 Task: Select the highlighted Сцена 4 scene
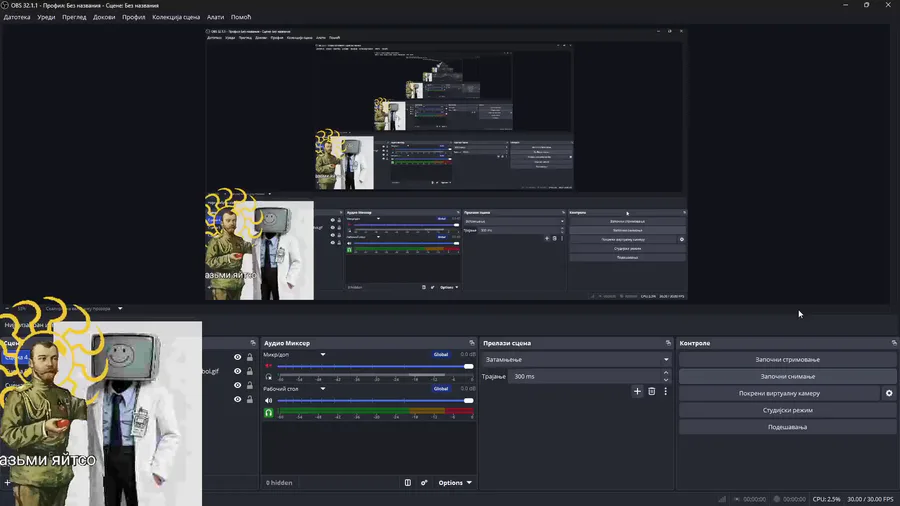pyautogui.click(x=15, y=357)
